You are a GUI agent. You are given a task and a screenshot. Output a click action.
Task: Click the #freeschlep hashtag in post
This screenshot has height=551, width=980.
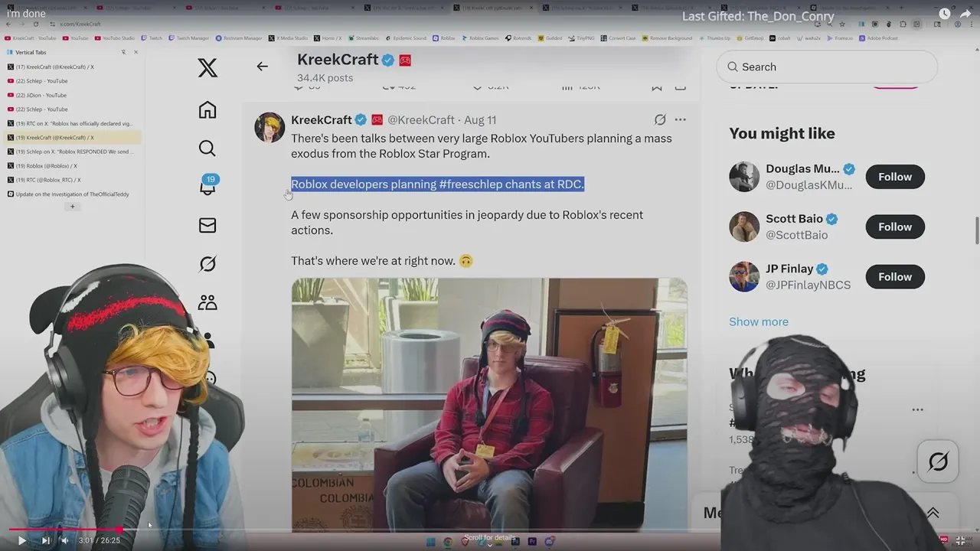point(470,184)
